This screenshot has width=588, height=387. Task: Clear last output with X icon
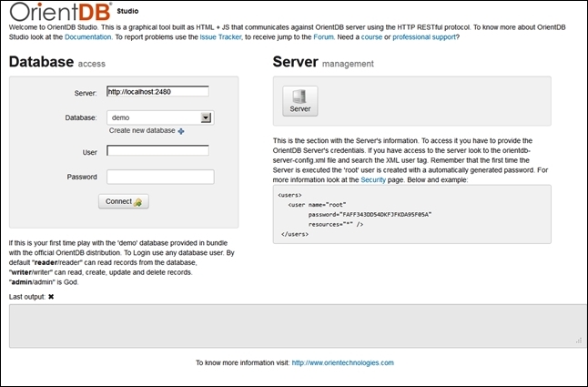coord(51,297)
